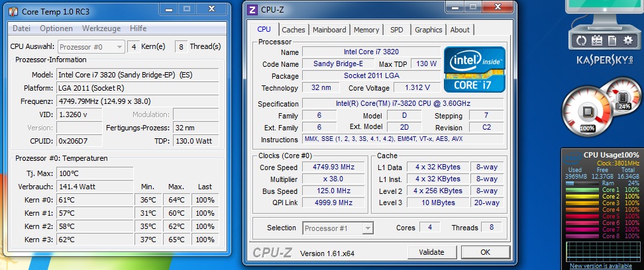This screenshot has height=270, width=644.
Task: Switch to the Mainboard tab
Action: 329,30
